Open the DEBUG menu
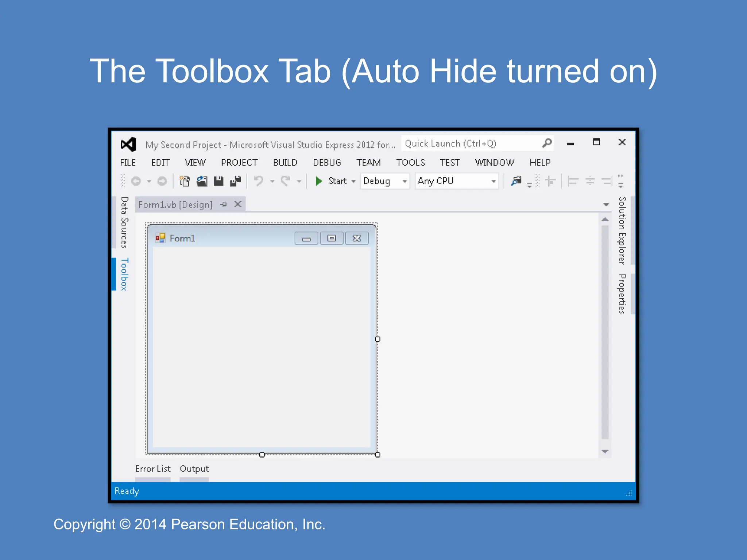The image size is (747, 560). (x=327, y=163)
